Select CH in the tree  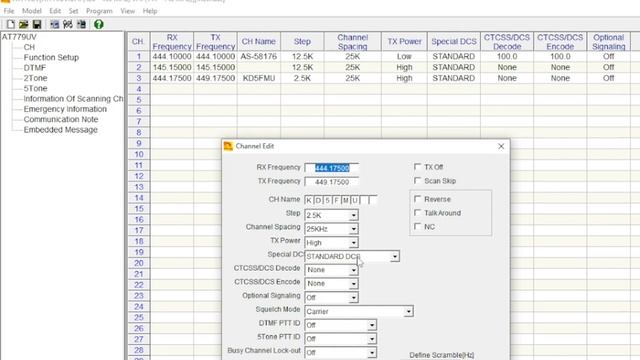29,47
